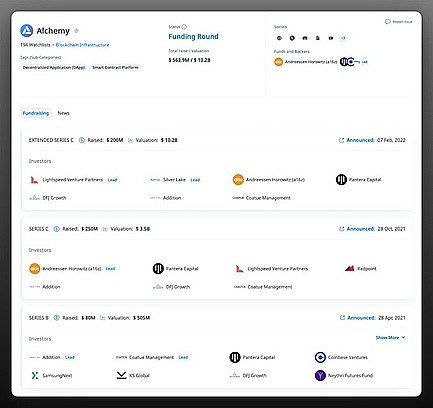The height and width of the screenshot is (408, 433).
Task: Click the Series B valuation chart icon
Action: tap(102, 318)
